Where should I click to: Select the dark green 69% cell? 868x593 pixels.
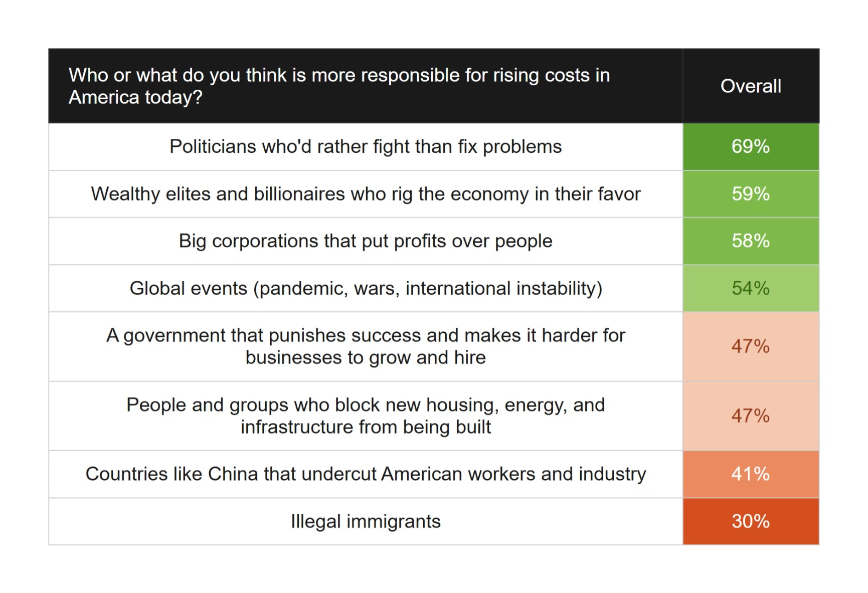pyautogui.click(x=751, y=147)
